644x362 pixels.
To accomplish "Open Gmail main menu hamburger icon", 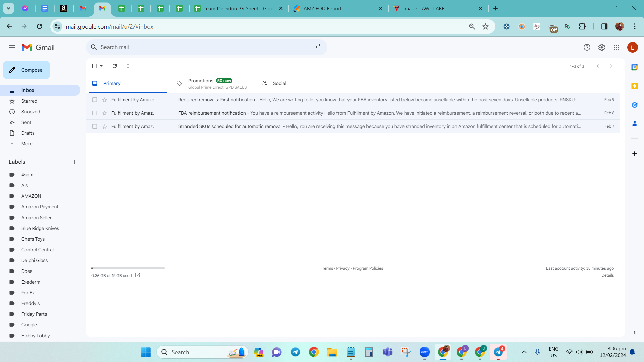I will (12, 47).
